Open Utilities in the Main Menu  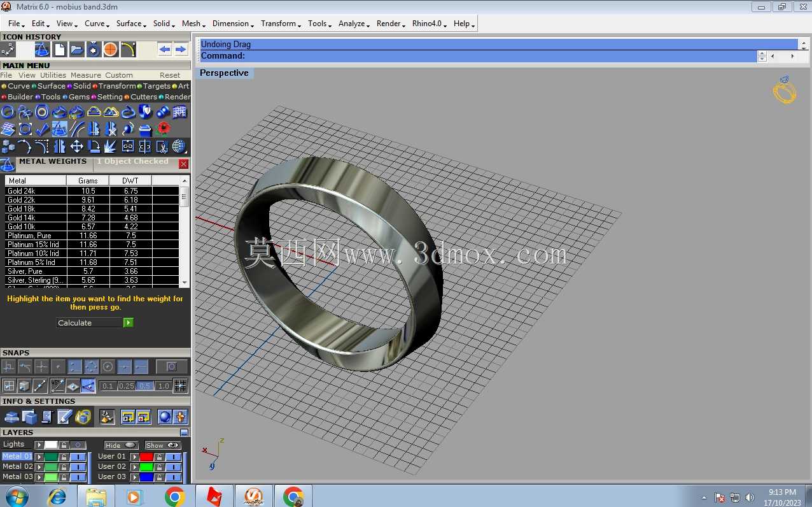(53, 75)
